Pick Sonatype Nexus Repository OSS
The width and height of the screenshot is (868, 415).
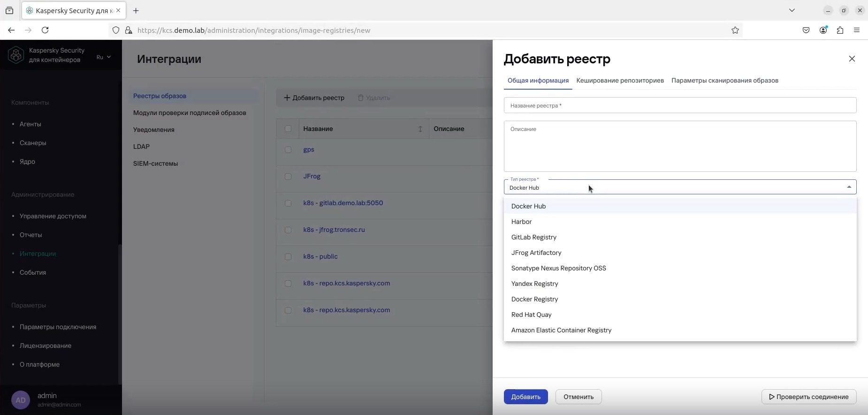680,268
